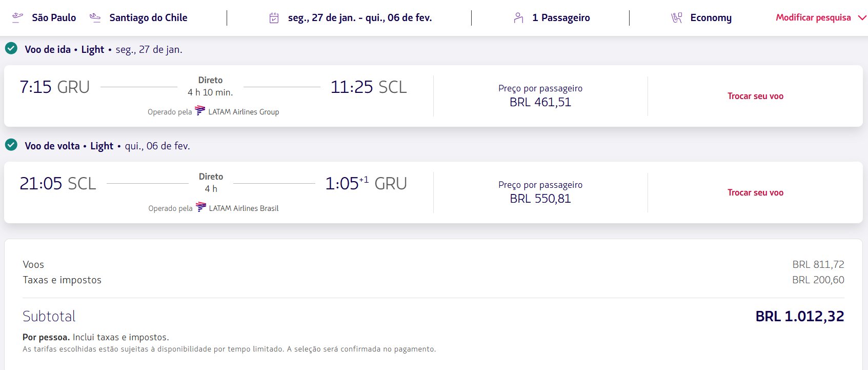Click the departure plane icon beside São Paulo

17,18
